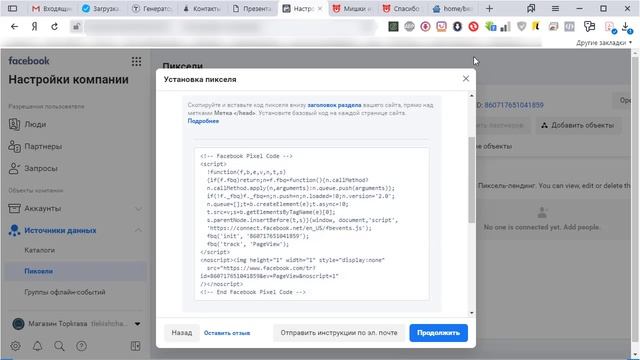Switch to Входящие Gmail tab
The image size is (640, 360).
[51, 9]
